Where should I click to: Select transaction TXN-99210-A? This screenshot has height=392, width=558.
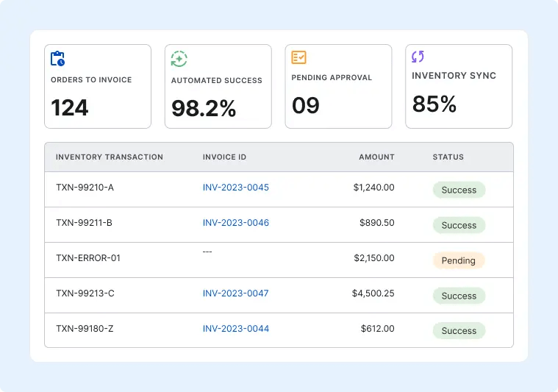coord(85,188)
